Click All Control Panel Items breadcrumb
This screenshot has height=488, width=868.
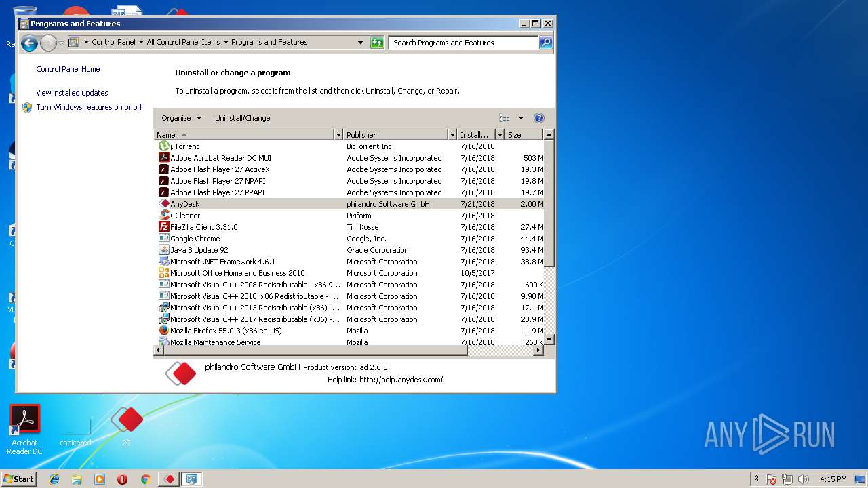[183, 42]
